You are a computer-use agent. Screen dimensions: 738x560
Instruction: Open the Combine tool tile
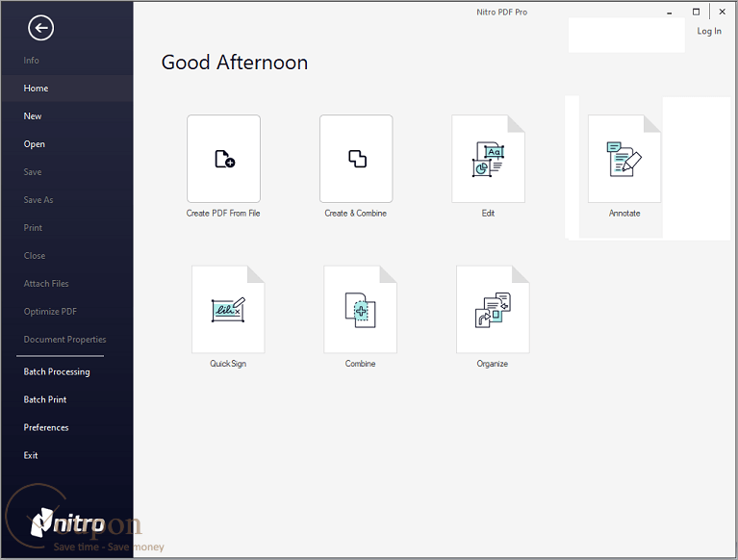pos(361,310)
